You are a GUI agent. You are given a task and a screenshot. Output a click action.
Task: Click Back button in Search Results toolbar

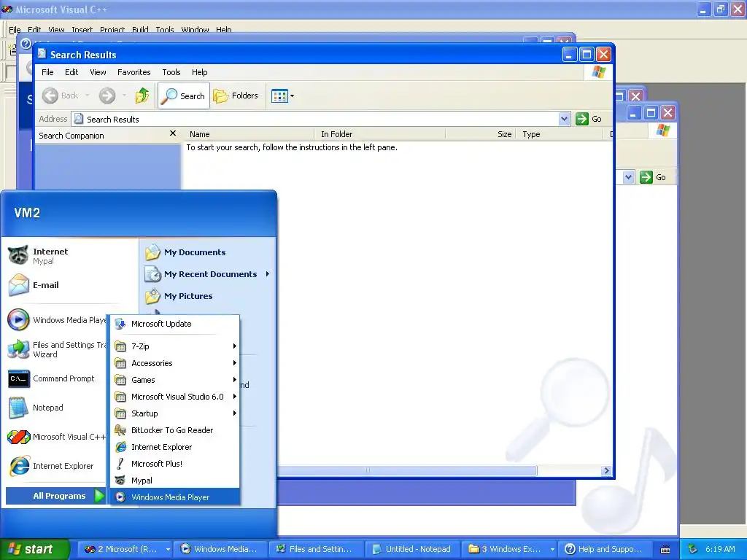click(x=61, y=96)
